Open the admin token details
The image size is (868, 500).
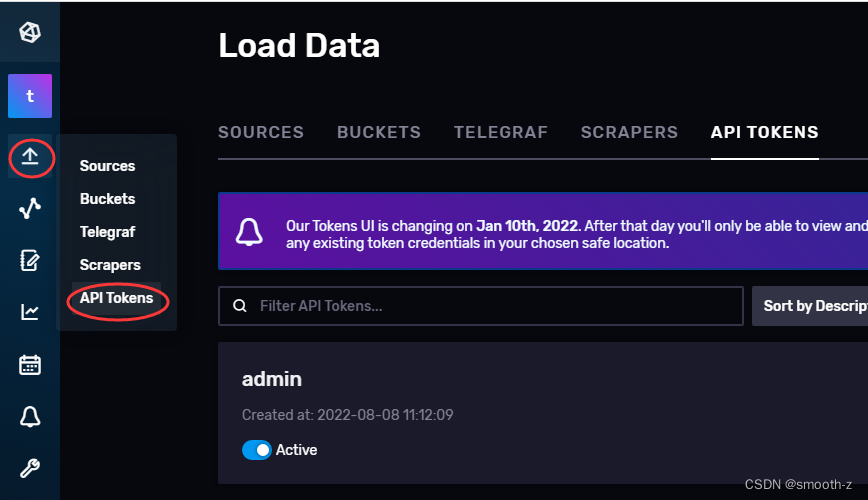pos(272,379)
